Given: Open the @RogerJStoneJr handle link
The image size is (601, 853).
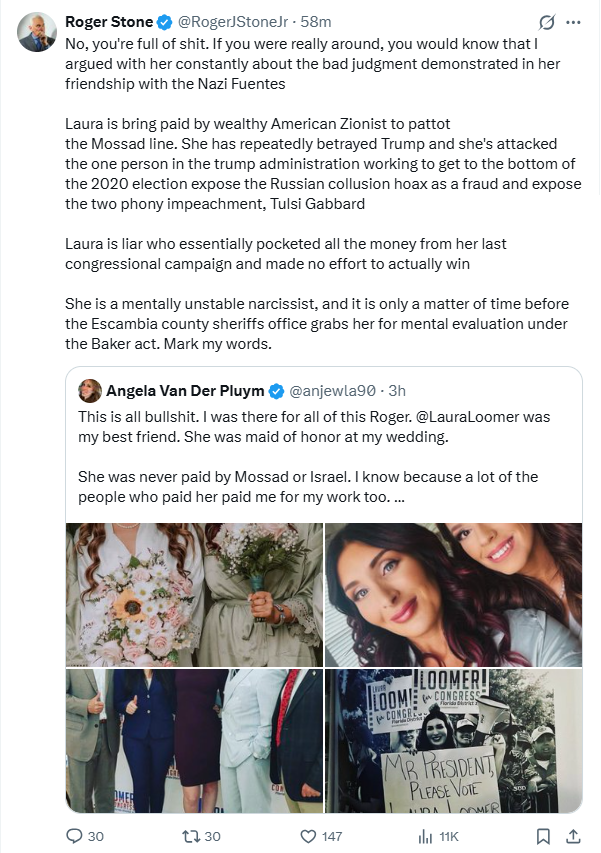Looking at the screenshot, I should click(233, 22).
